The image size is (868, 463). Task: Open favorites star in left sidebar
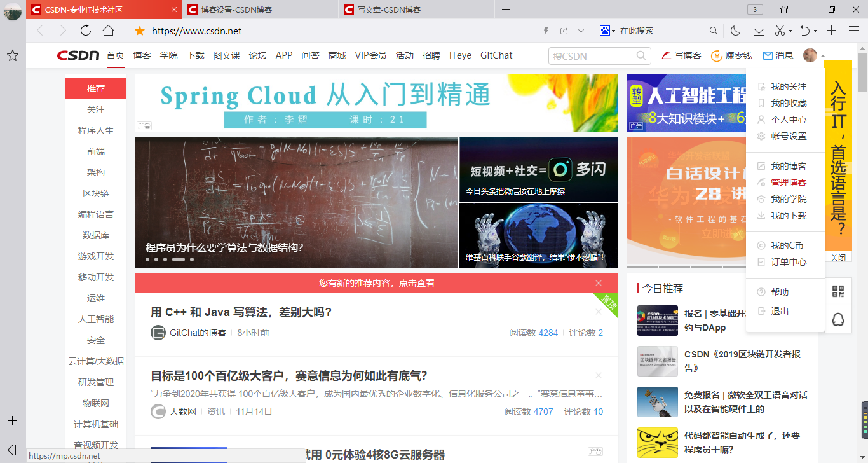tap(12, 56)
